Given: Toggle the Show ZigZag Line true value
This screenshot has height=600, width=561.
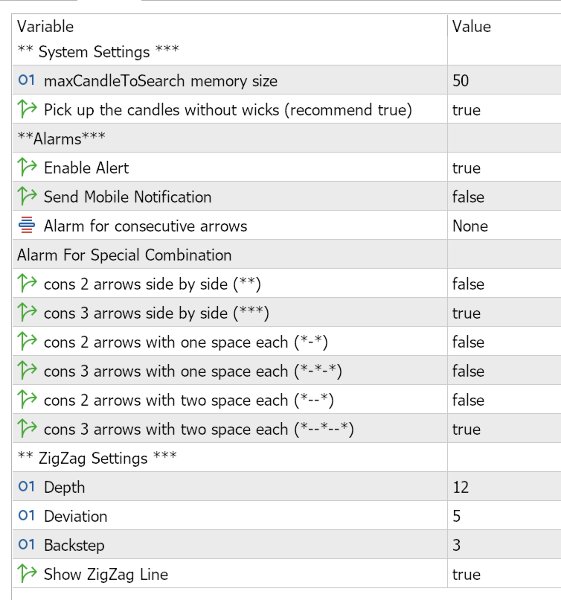Looking at the screenshot, I should (504, 574).
